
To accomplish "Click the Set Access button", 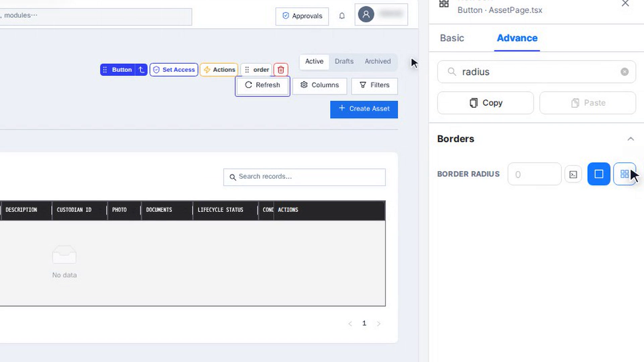I will click(174, 70).
